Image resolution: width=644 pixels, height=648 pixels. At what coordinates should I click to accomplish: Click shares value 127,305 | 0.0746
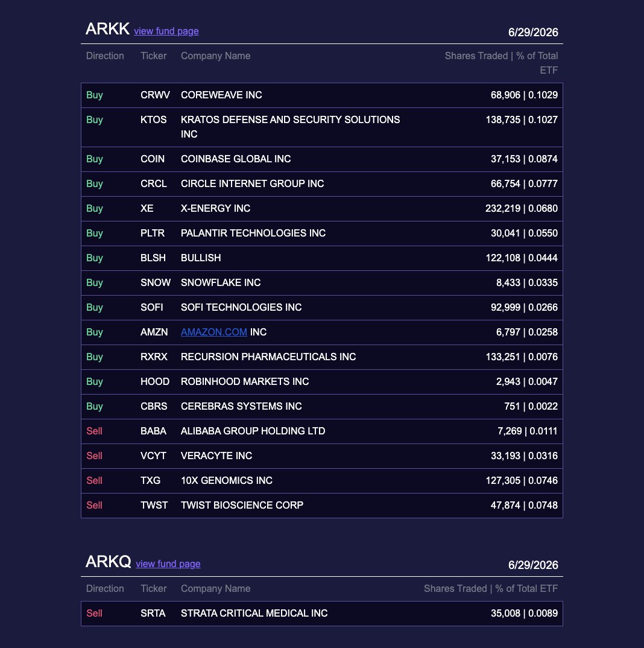pyautogui.click(x=522, y=481)
